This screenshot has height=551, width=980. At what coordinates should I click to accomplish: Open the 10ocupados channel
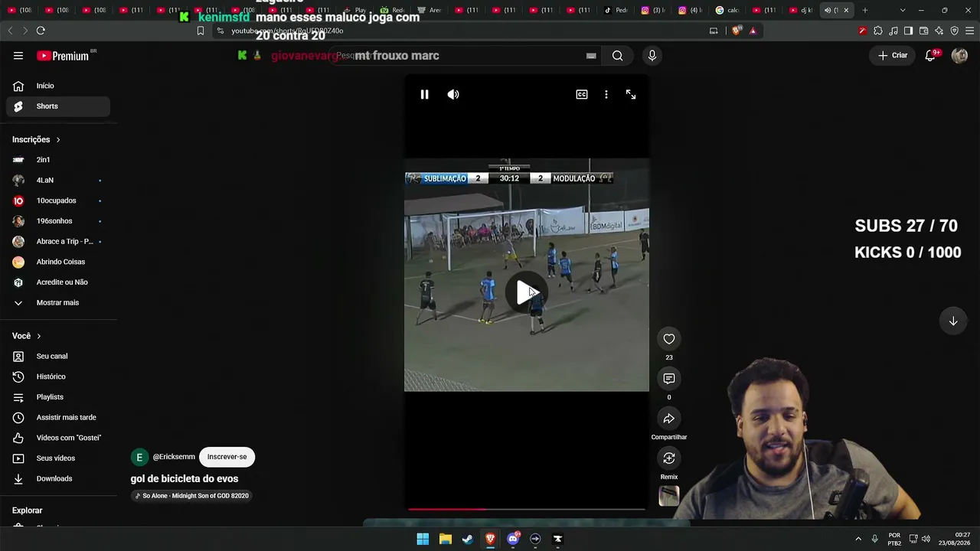pos(58,201)
